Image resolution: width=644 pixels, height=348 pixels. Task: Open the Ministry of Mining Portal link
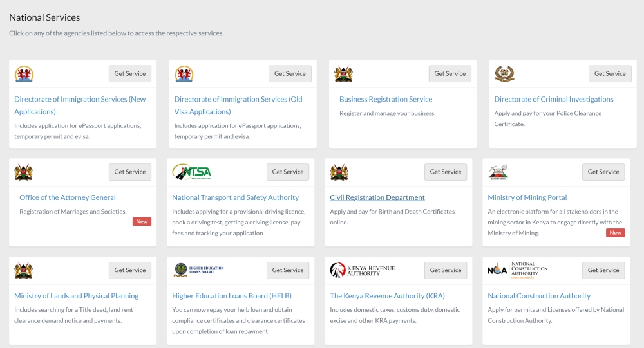pyautogui.click(x=527, y=197)
